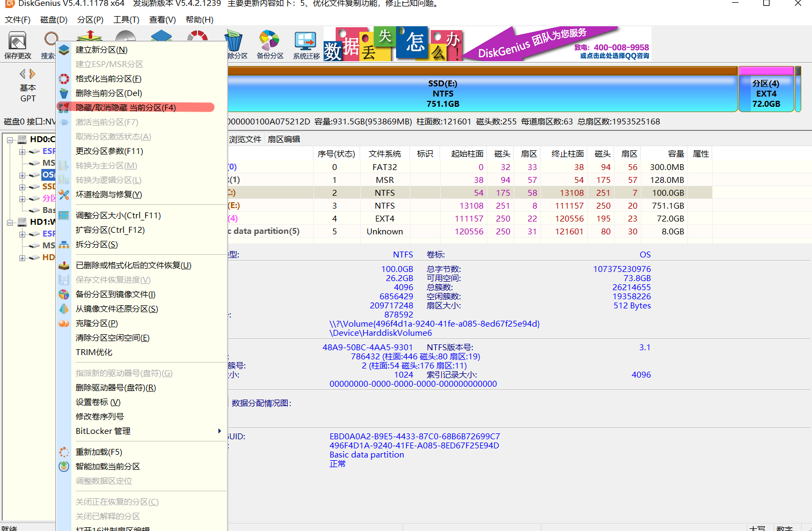Switch to the 扇区编辑 tab
This screenshot has height=531, width=812.
[x=284, y=139]
